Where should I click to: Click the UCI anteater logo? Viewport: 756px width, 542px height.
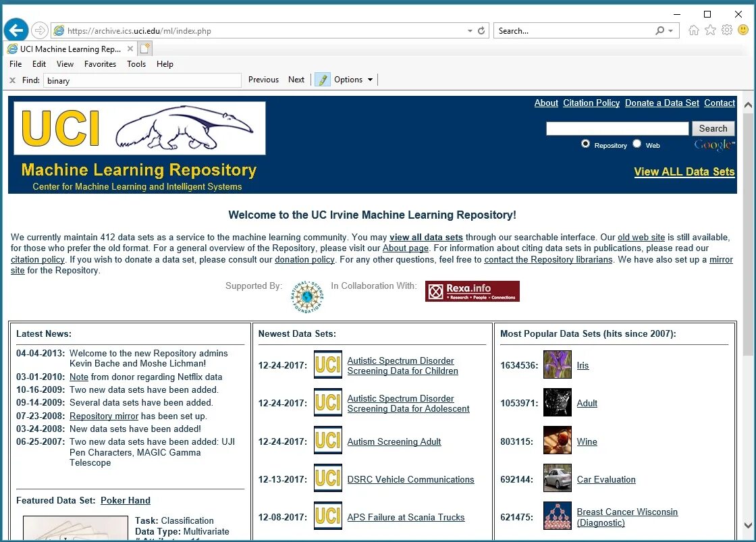(139, 128)
